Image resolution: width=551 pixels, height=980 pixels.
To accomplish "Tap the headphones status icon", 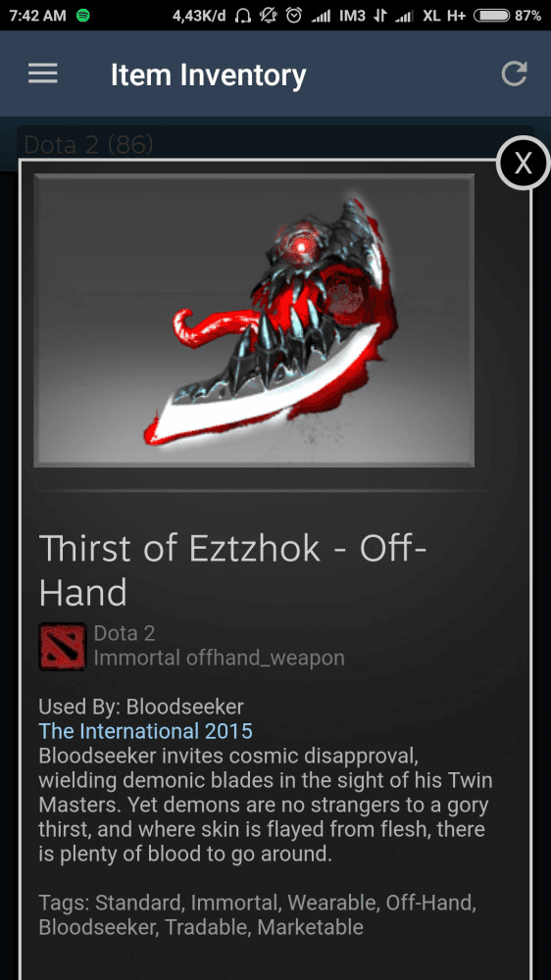I will [242, 16].
